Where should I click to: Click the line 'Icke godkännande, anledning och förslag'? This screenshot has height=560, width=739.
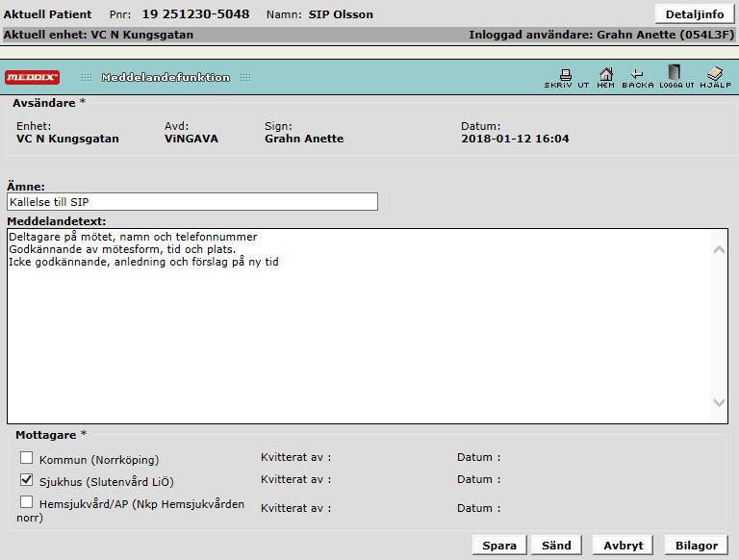point(143,262)
